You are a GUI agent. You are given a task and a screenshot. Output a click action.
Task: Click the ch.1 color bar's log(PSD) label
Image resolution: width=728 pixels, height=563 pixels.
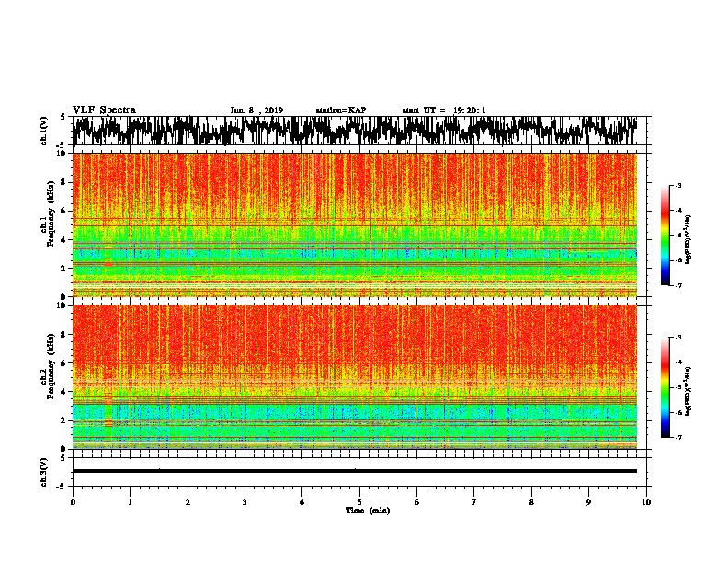(x=688, y=239)
